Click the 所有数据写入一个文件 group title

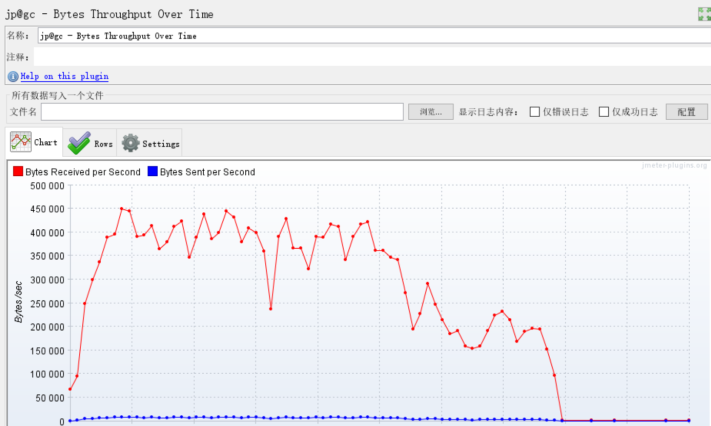[x=57, y=95]
